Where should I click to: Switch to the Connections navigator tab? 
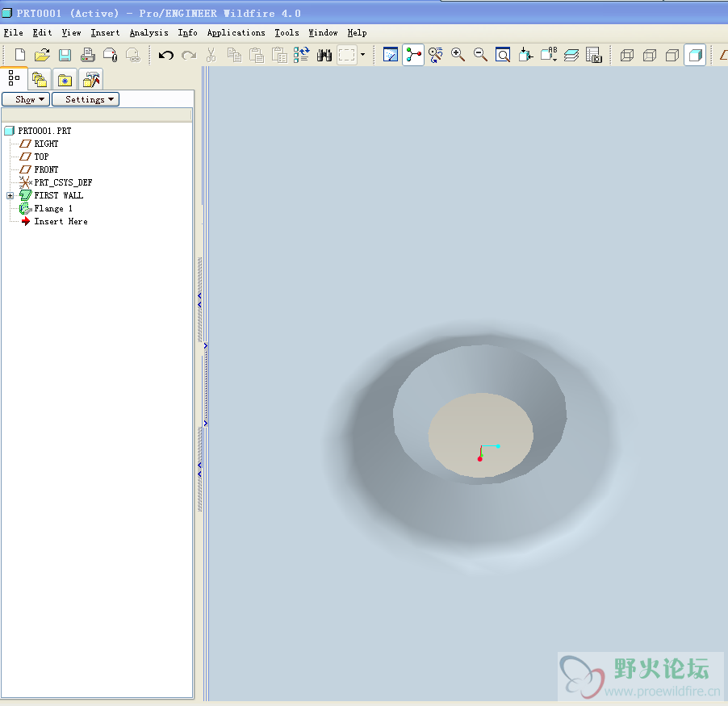(91, 80)
